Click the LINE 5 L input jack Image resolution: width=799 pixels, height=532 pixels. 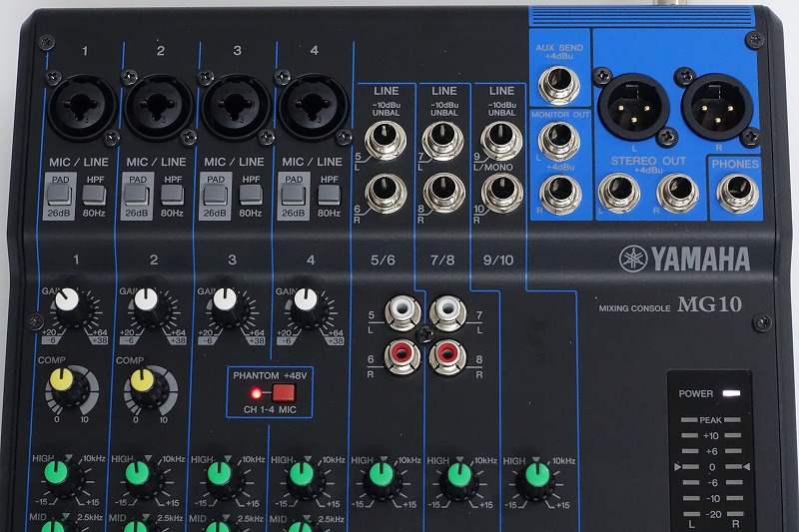click(386, 140)
